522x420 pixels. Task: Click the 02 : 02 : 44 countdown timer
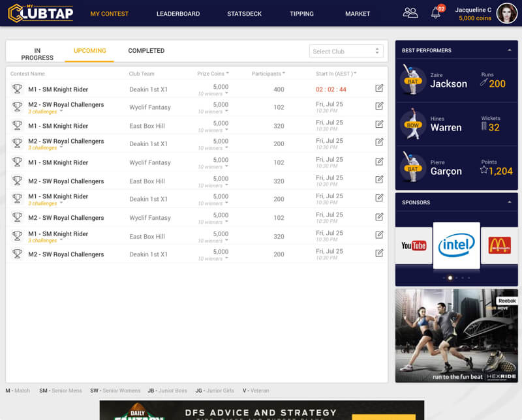[x=331, y=89]
